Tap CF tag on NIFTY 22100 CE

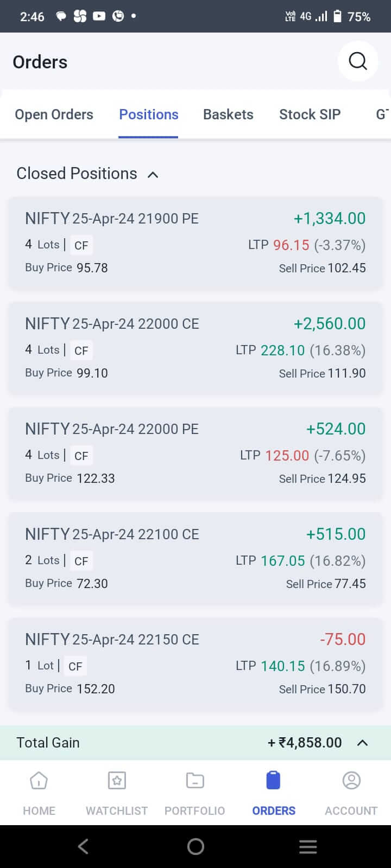click(x=81, y=561)
